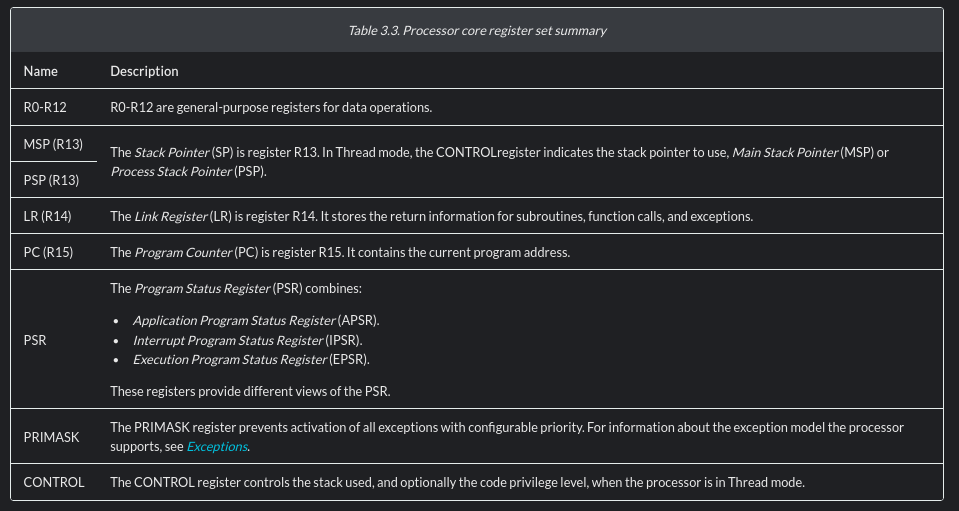959x511 pixels.
Task: Select the MSP (R13) cell
Action: (53, 144)
